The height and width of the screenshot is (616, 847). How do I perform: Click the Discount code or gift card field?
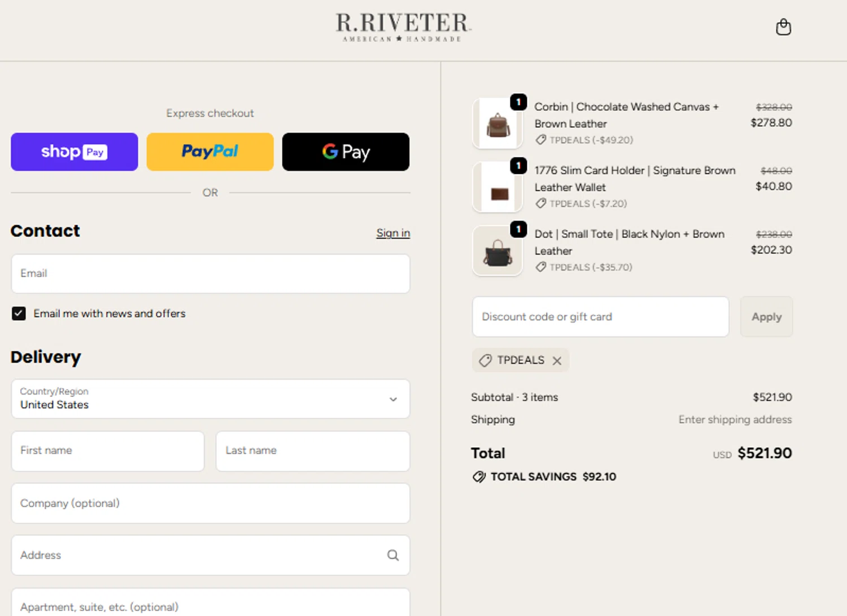pos(601,317)
